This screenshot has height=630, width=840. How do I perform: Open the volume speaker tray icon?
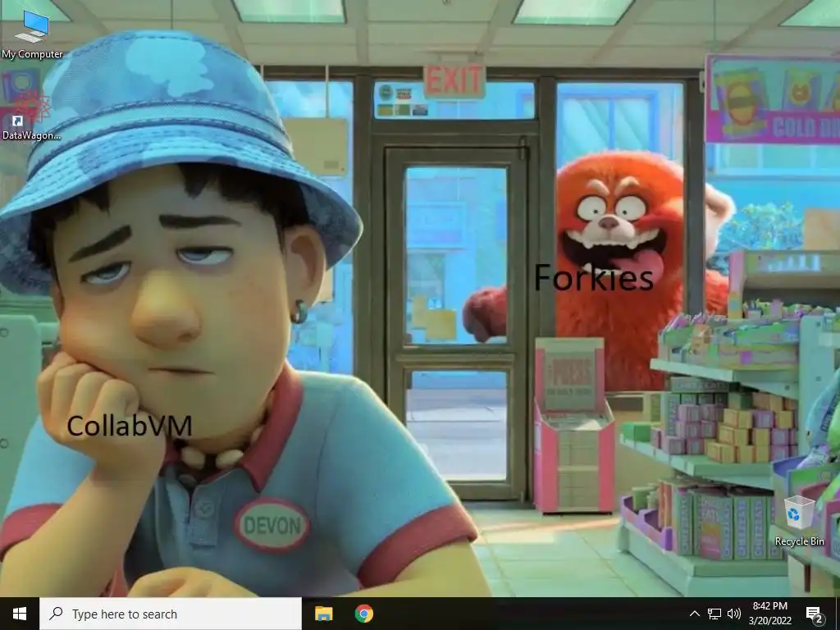tap(734, 614)
